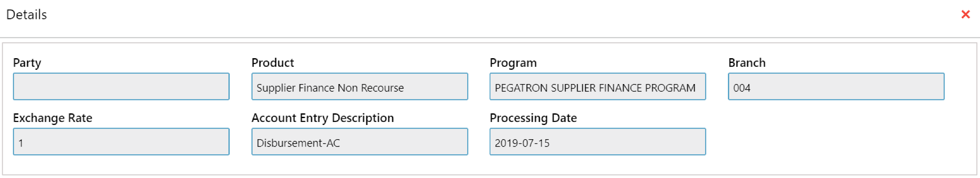
Task: Click the empty Party input field
Action: point(121,87)
